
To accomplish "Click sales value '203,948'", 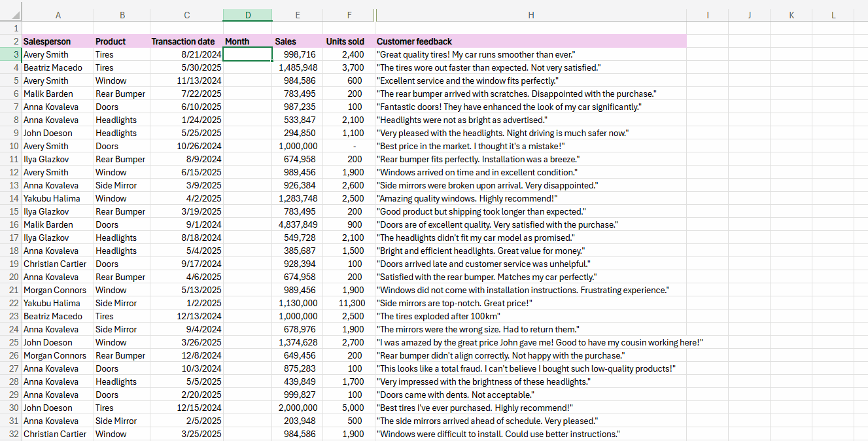I will pyautogui.click(x=298, y=421).
